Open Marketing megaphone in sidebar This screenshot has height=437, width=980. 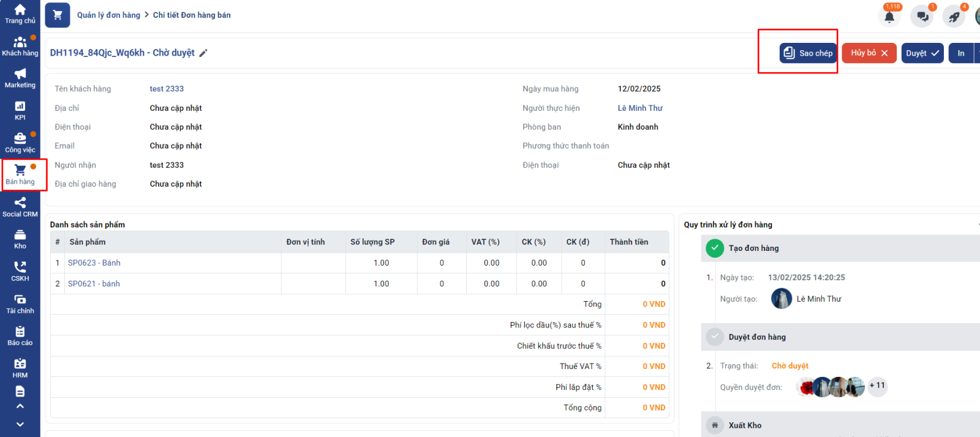point(20,78)
